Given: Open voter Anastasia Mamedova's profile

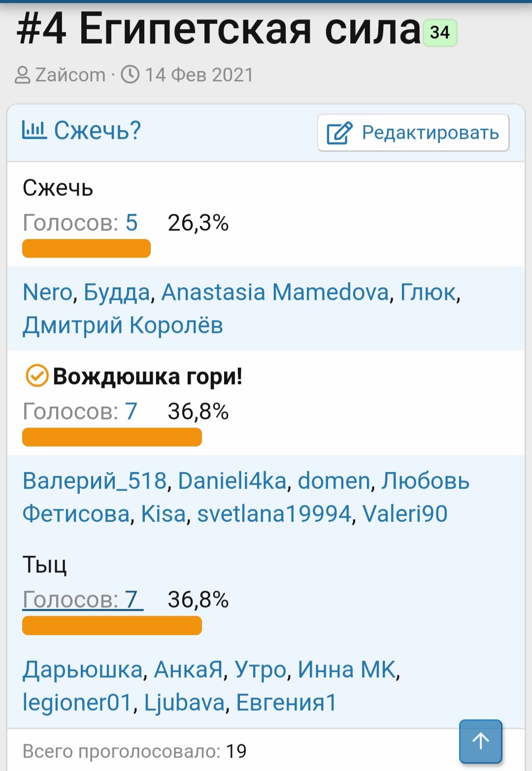Looking at the screenshot, I should [x=275, y=292].
